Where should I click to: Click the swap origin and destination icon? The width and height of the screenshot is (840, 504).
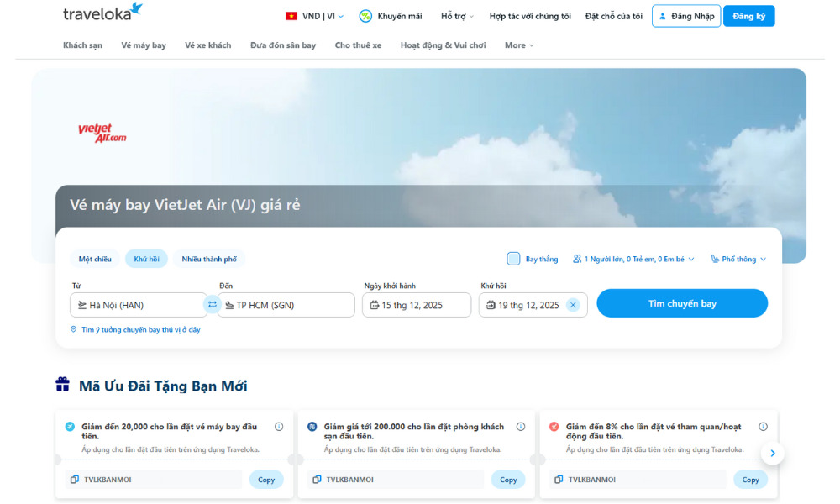[213, 305]
